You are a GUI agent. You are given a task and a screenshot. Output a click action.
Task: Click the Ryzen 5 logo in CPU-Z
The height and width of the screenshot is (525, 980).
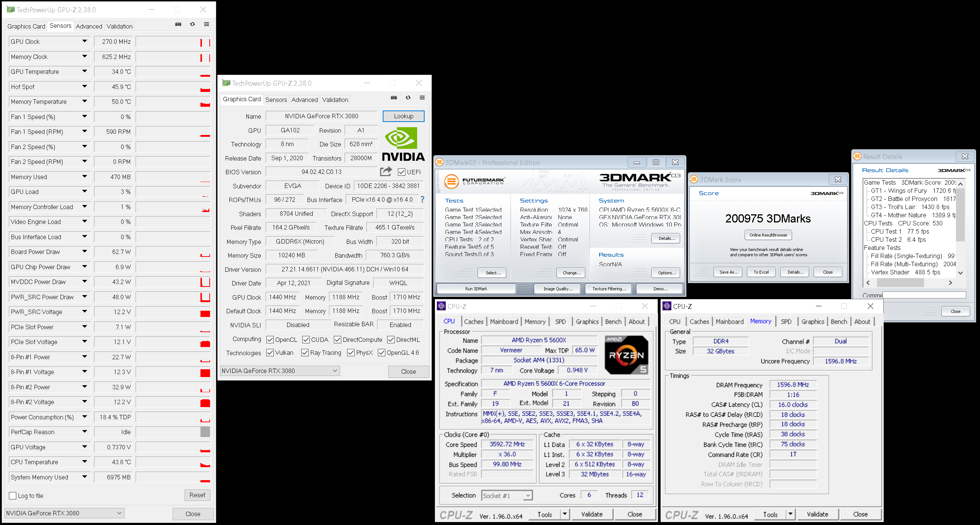click(626, 355)
